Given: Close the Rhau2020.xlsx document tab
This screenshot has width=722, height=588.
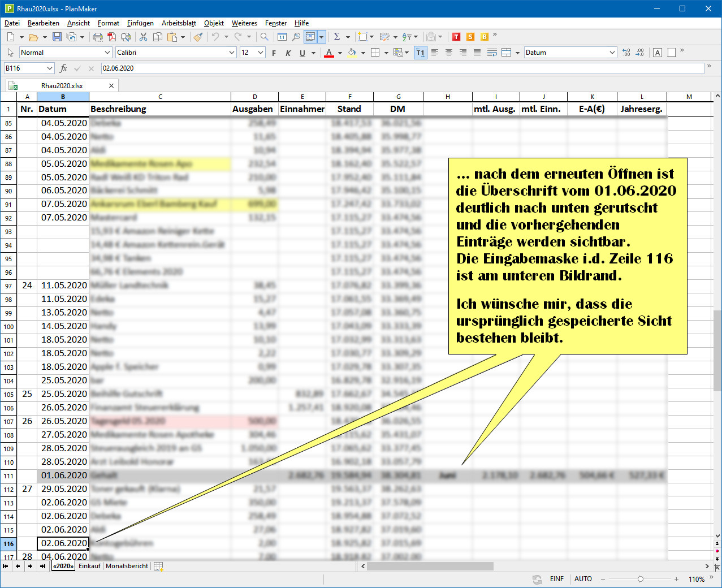Looking at the screenshot, I should point(111,86).
